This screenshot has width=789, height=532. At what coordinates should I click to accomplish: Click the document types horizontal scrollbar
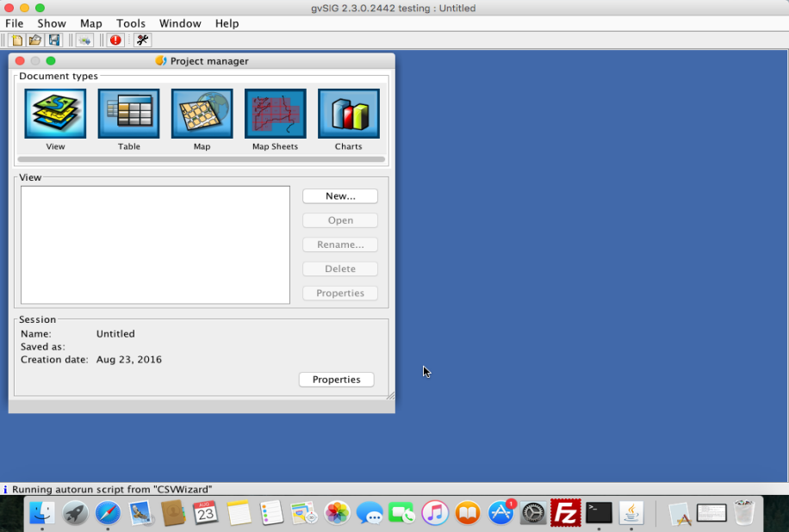click(x=201, y=159)
